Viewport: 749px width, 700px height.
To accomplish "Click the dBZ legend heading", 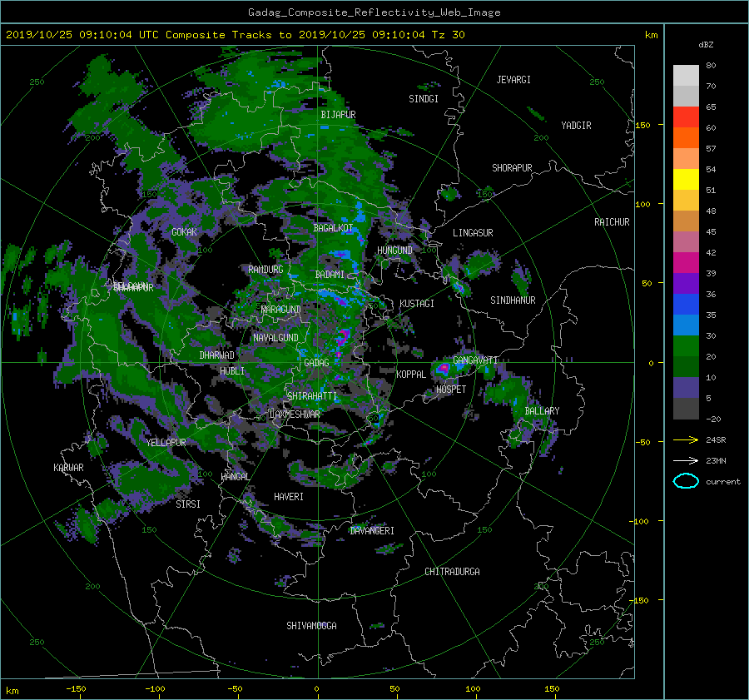I will point(706,45).
